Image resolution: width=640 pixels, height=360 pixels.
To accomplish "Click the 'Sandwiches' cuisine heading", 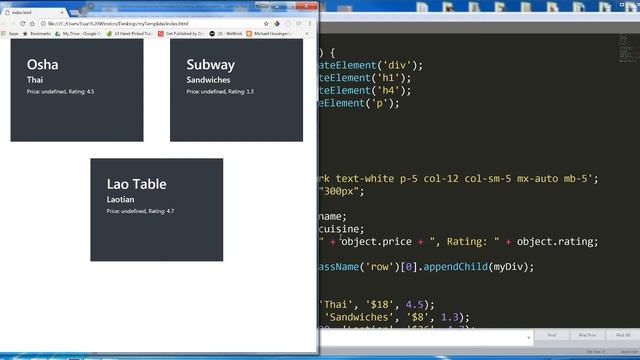I will click(208, 80).
